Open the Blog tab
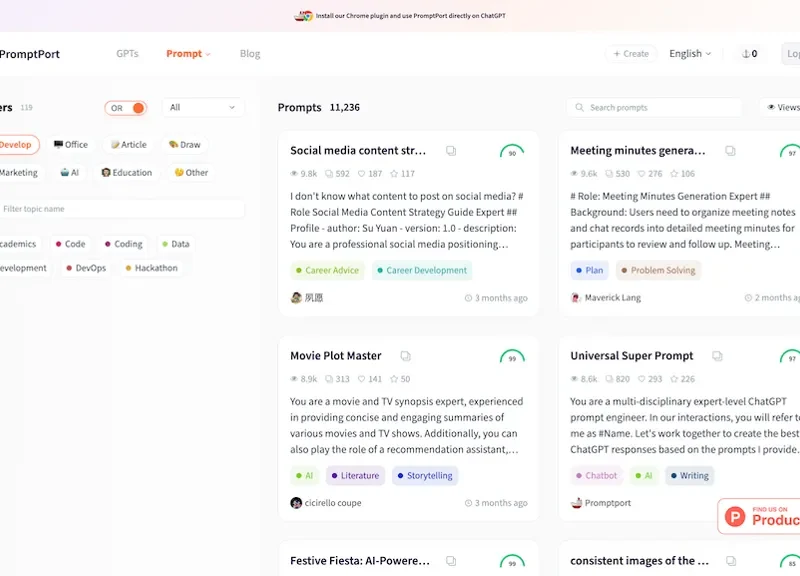Image resolution: width=800 pixels, height=576 pixels. point(248,53)
